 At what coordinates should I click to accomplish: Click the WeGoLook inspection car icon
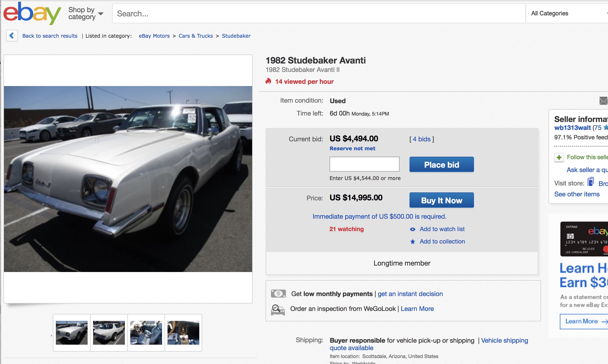pos(278,309)
